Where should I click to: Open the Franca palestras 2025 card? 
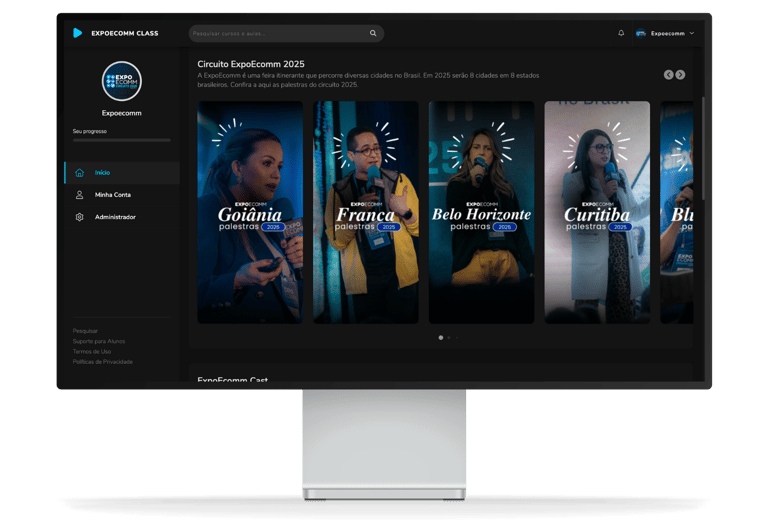[366, 212]
